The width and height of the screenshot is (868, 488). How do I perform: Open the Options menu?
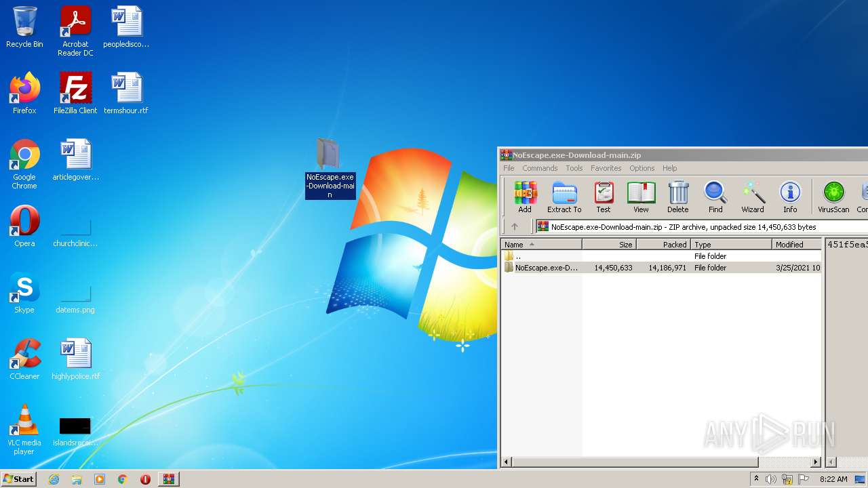[x=642, y=168]
